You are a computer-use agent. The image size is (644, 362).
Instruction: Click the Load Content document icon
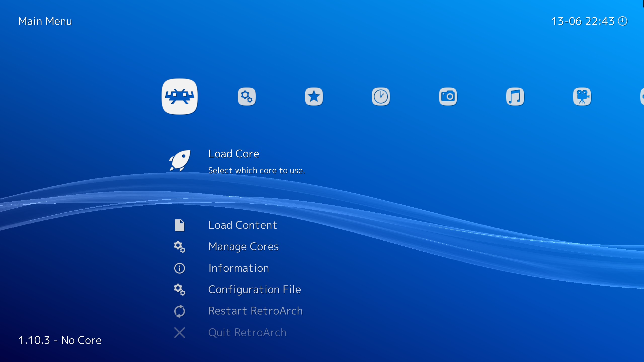[179, 225]
